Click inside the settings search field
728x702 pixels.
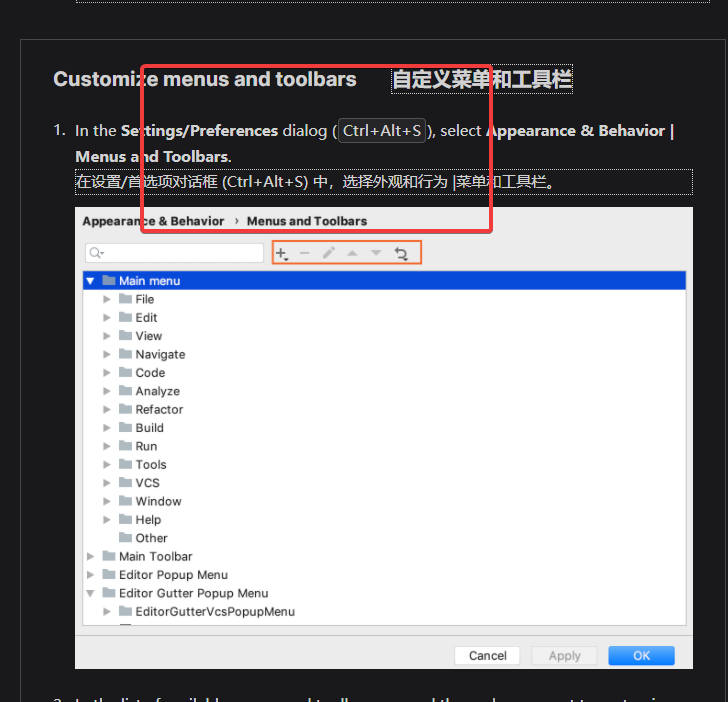click(175, 253)
